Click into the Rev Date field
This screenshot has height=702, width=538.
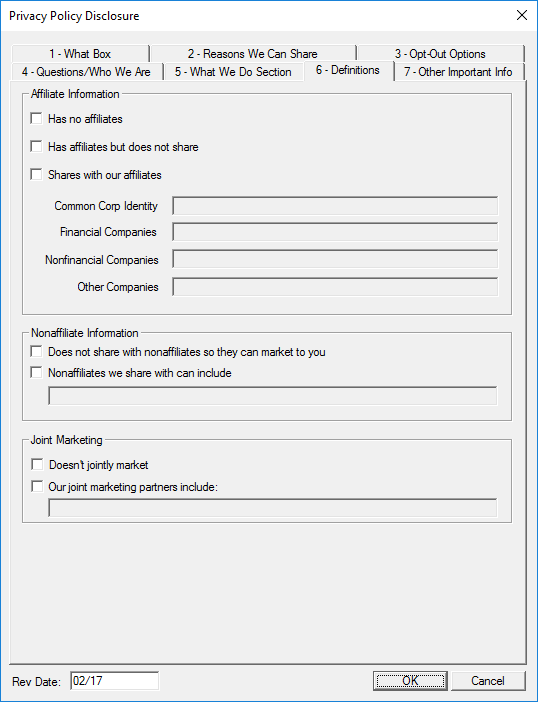[x=115, y=681]
